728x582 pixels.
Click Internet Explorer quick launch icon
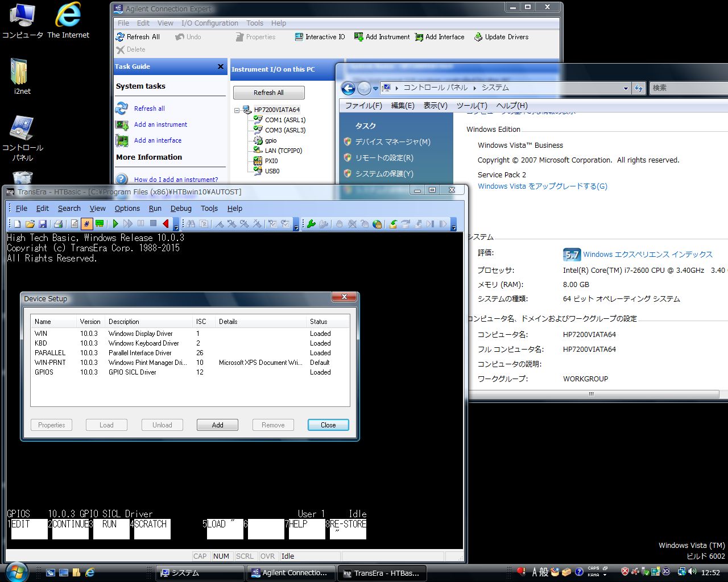pyautogui.click(x=90, y=572)
